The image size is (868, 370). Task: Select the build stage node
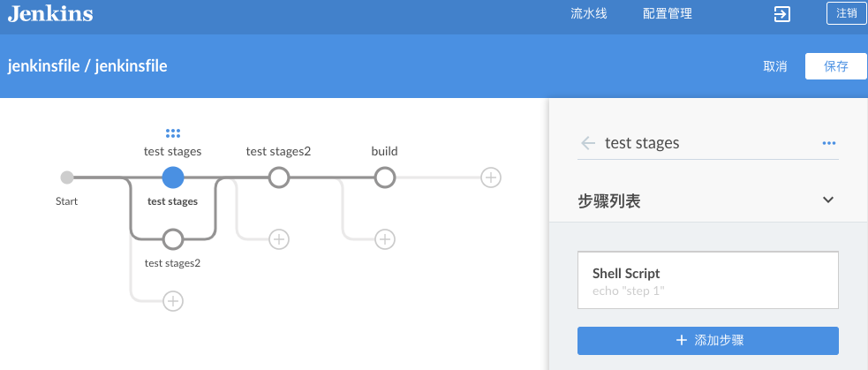(385, 177)
